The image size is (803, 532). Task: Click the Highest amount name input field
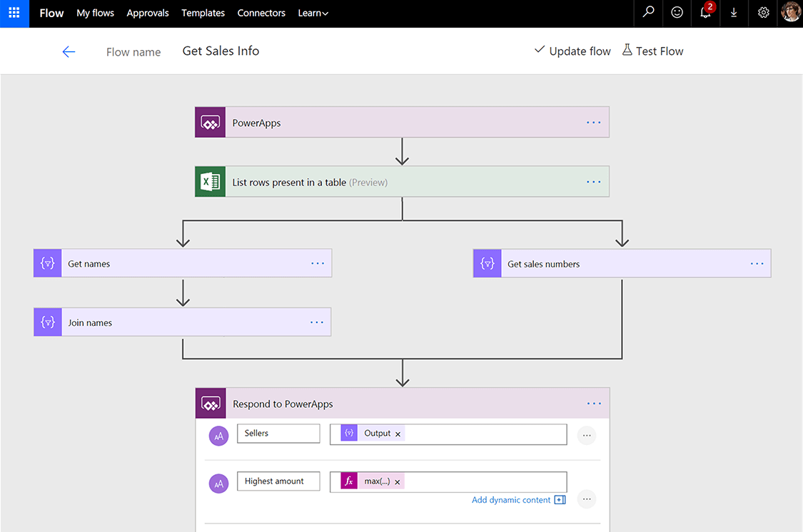[278, 481]
